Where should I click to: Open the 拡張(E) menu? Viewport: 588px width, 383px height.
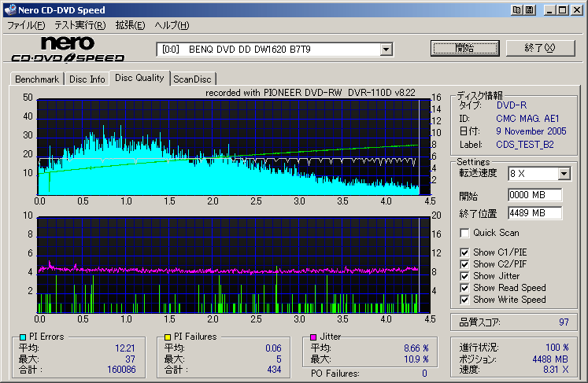130,25
